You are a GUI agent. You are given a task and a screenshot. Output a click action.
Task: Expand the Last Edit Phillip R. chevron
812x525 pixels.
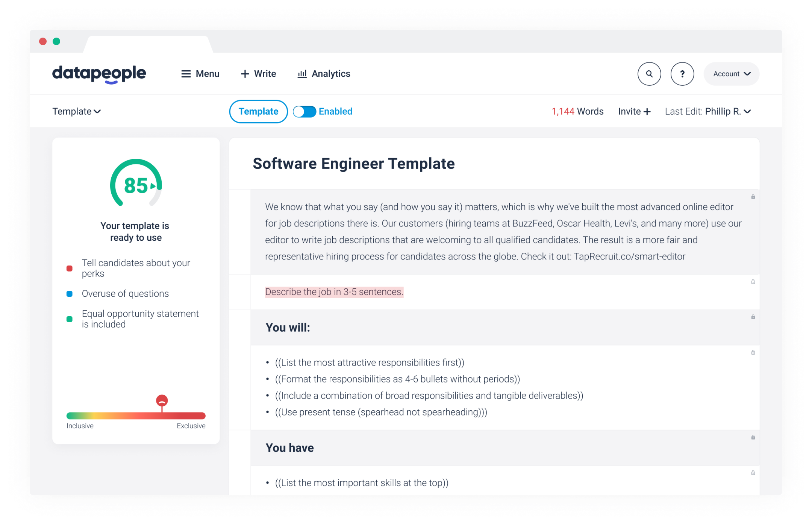tap(748, 111)
